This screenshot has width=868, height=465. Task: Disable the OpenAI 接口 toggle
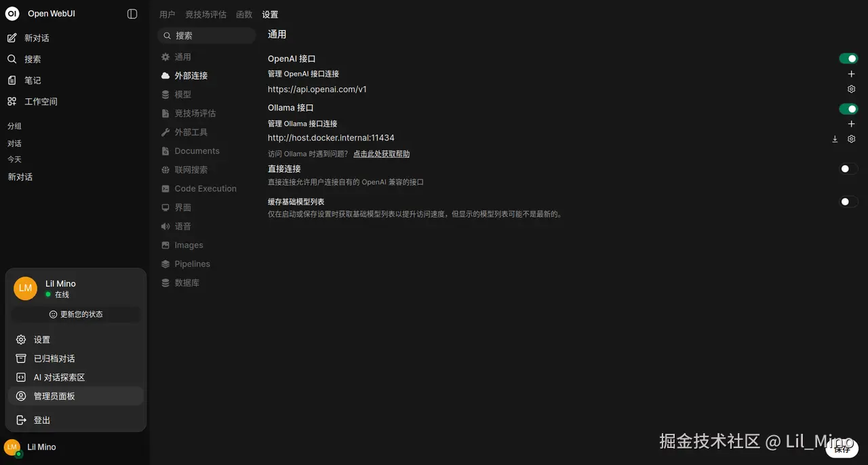[848, 58]
